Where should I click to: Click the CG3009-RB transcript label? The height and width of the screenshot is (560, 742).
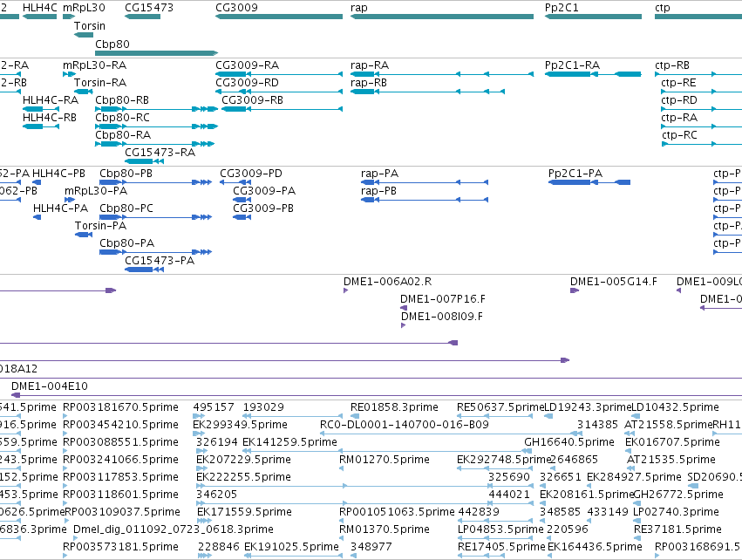click(253, 100)
